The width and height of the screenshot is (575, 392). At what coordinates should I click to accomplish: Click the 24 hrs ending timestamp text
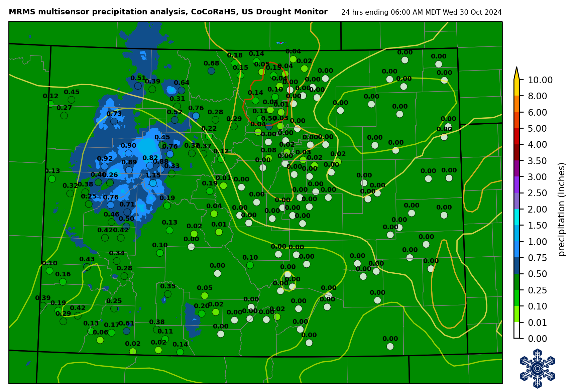tap(421, 12)
